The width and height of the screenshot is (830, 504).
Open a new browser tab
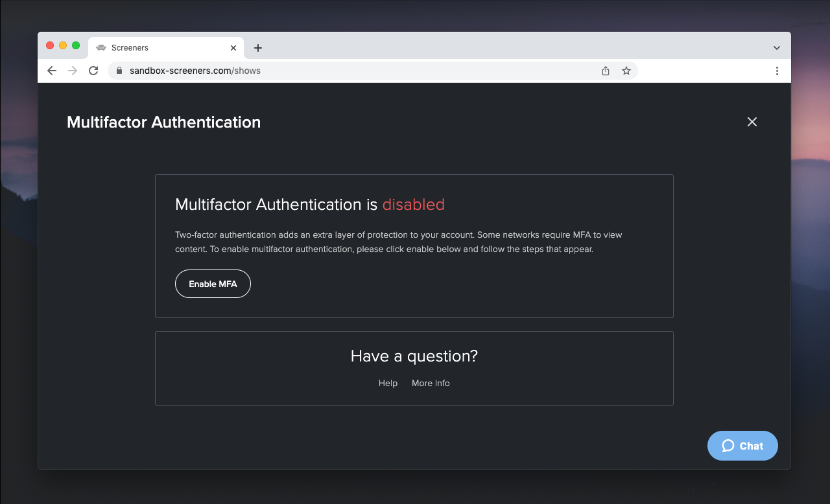[258, 47]
